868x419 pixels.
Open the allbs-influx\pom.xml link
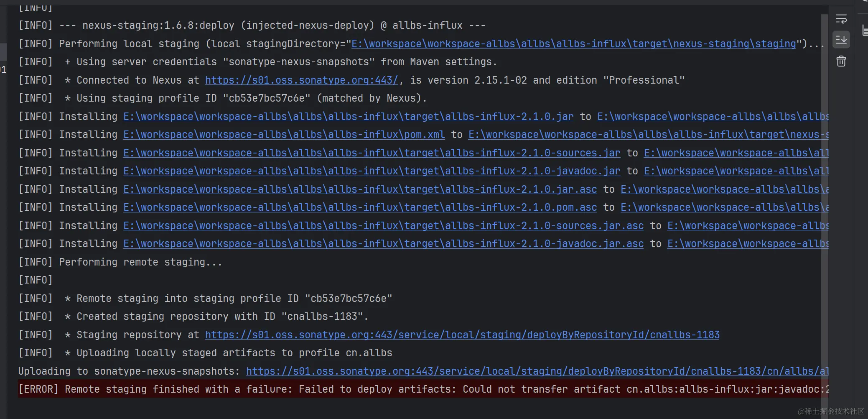pos(284,135)
